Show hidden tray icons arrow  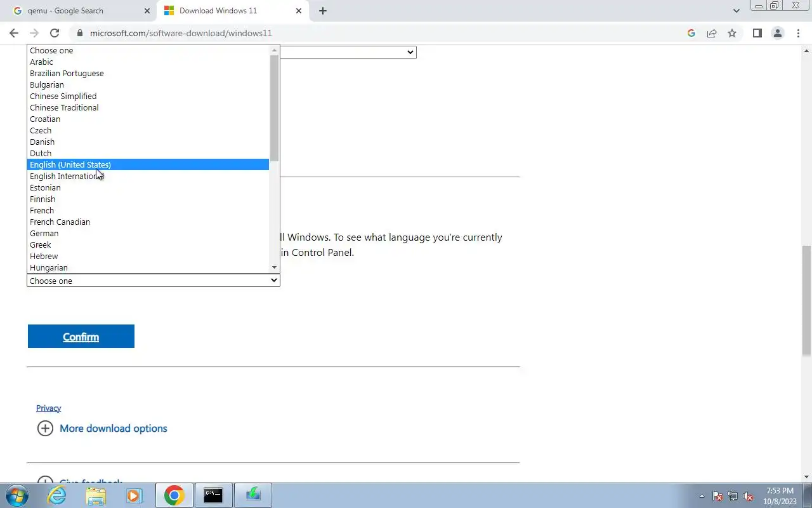pyautogui.click(x=702, y=496)
